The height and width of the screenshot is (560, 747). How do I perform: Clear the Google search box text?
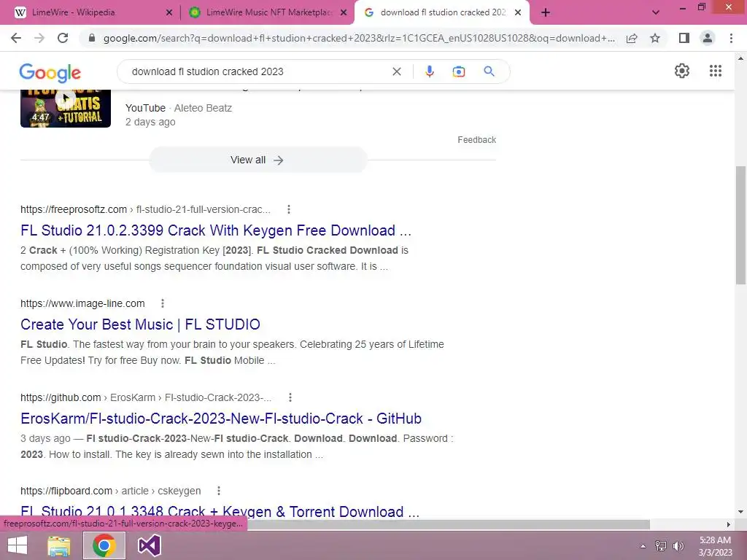(396, 71)
